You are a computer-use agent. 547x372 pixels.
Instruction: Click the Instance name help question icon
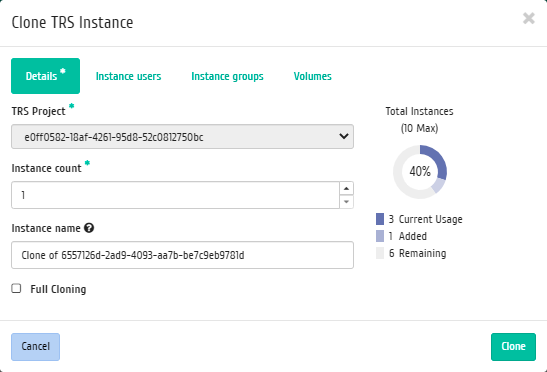coord(89,228)
